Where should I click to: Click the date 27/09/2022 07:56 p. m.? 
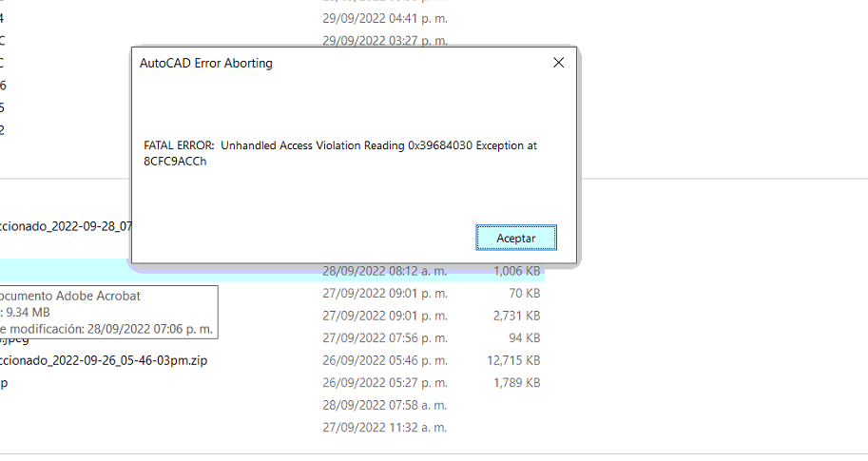tap(385, 338)
